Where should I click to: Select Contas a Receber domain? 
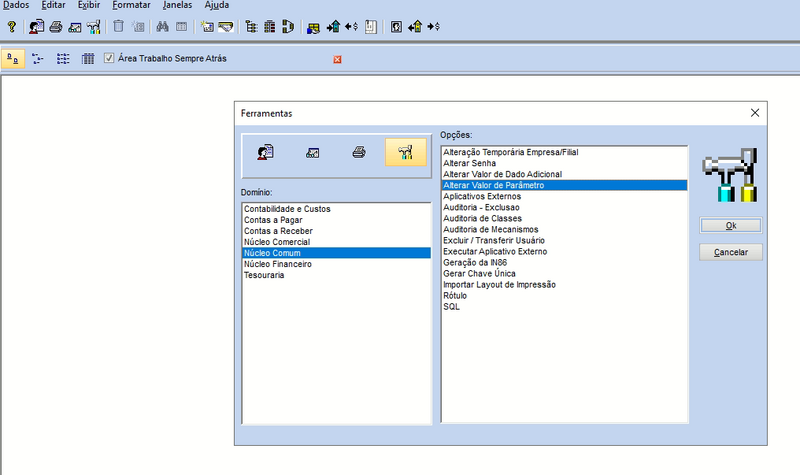336,231
